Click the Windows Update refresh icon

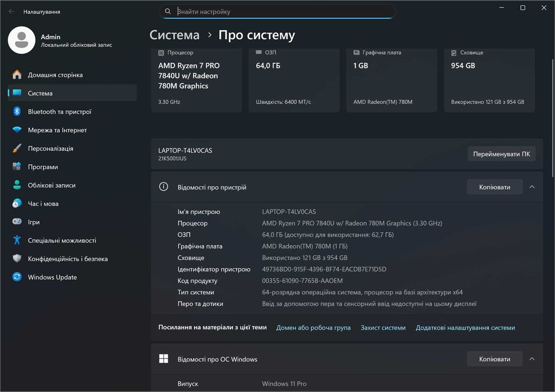tap(17, 277)
